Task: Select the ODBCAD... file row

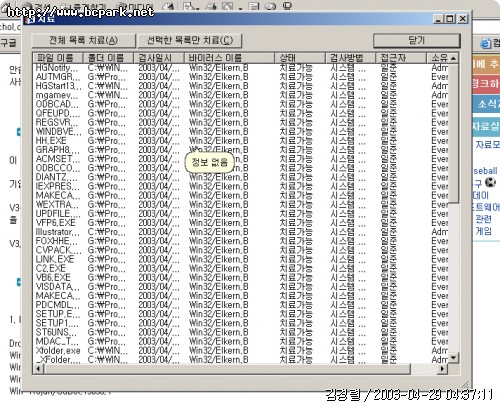Action: point(241,104)
